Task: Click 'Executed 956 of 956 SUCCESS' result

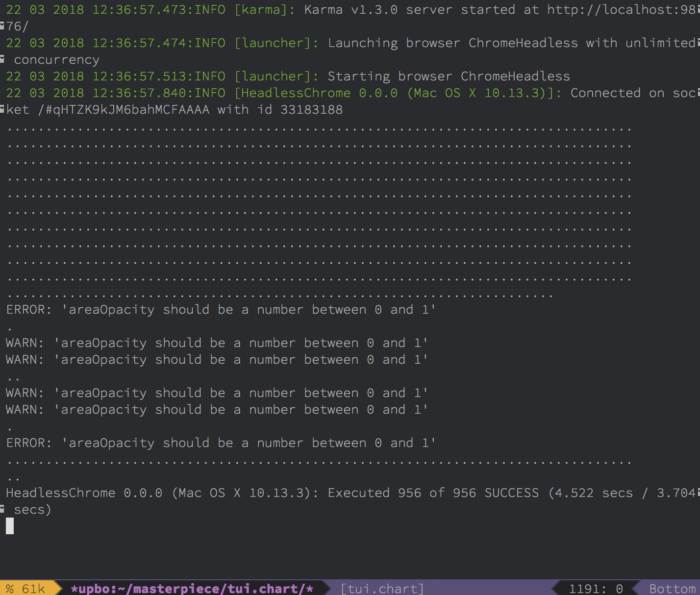Action: (433, 493)
